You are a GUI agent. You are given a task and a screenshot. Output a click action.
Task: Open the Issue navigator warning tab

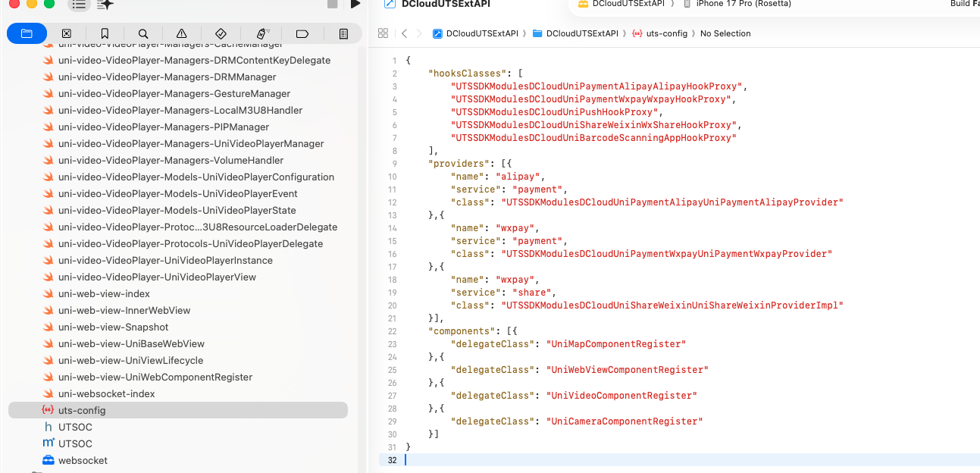point(182,33)
